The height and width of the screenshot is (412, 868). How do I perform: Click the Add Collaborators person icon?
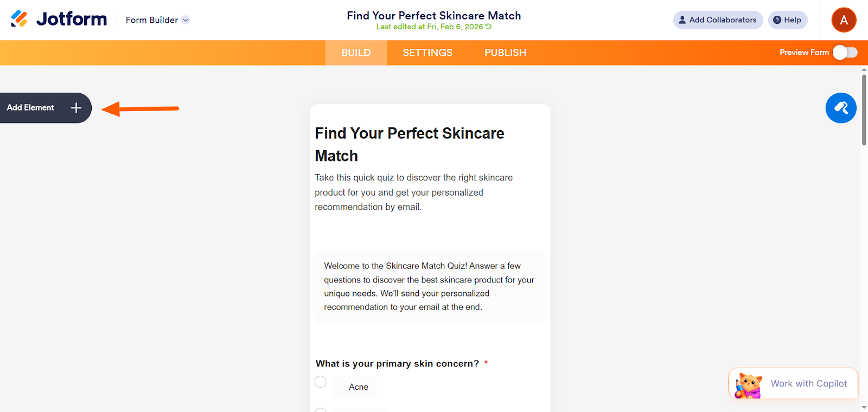pyautogui.click(x=682, y=20)
